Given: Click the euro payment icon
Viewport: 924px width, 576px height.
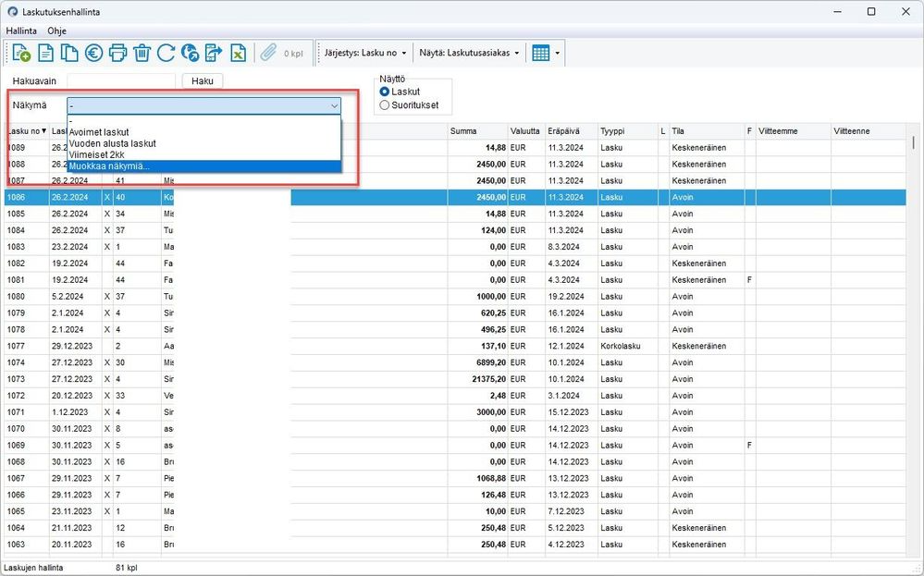Looking at the screenshot, I should (93, 54).
